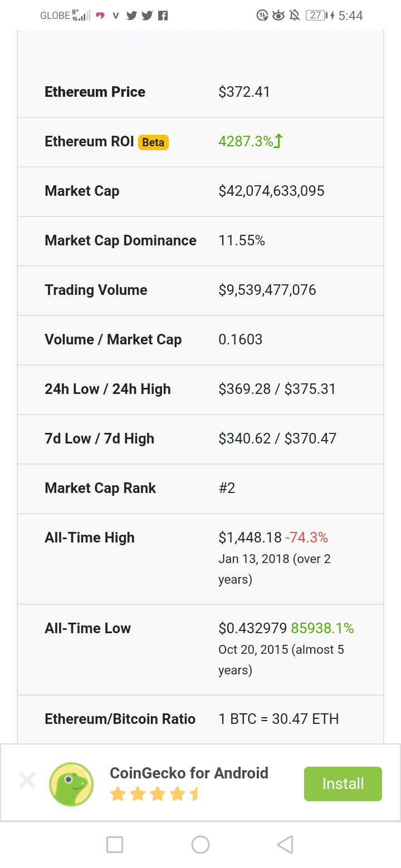Install the CoinGecko Android app
The image size is (401, 868).
click(x=343, y=784)
